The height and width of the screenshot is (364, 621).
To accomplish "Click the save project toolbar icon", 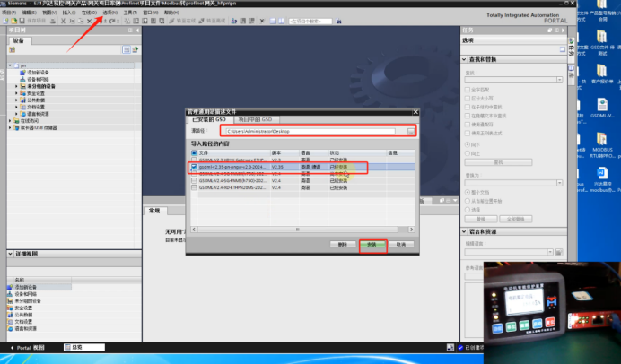I will (x=22, y=21).
